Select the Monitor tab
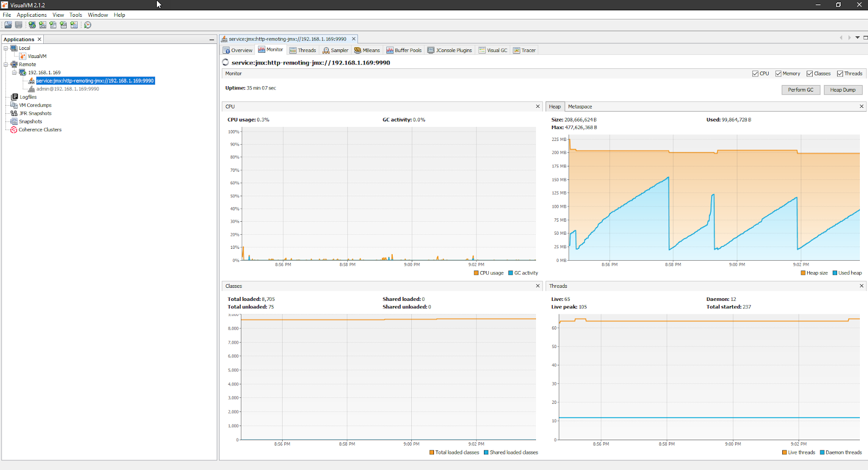 click(270, 49)
